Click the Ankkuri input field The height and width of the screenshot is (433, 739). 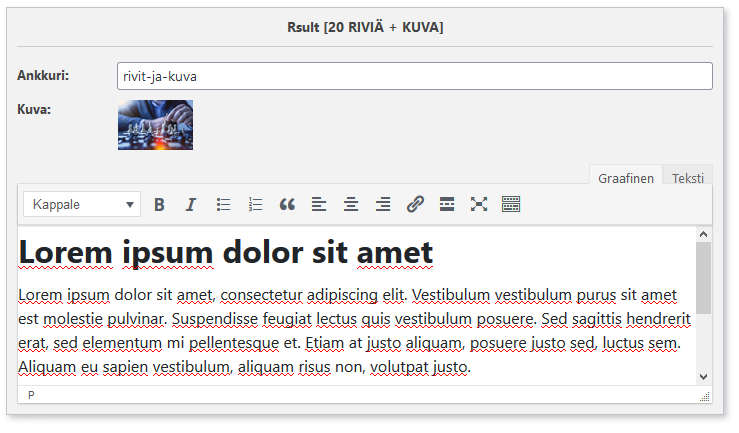tap(415, 76)
